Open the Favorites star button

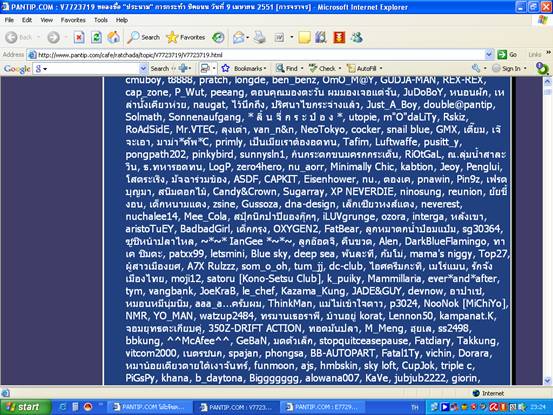[186, 37]
